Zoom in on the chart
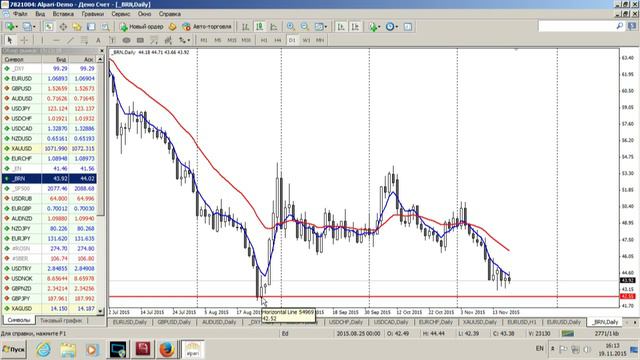The height and width of the screenshot is (360, 640). click(291, 27)
